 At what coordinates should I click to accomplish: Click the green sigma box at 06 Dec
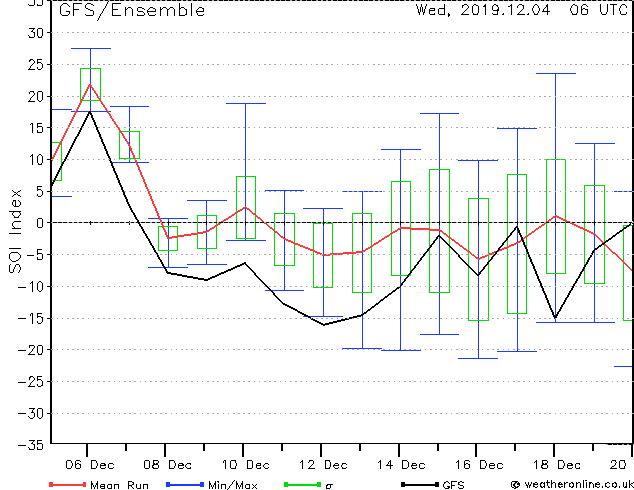pos(90,84)
